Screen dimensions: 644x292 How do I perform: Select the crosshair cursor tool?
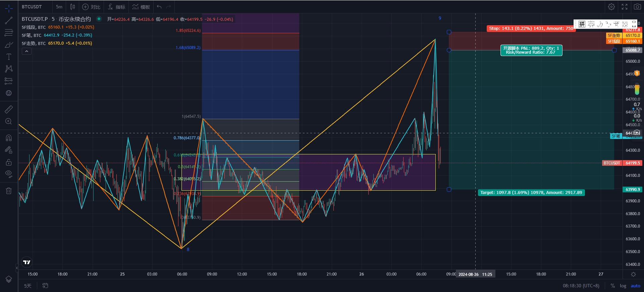[9, 8]
